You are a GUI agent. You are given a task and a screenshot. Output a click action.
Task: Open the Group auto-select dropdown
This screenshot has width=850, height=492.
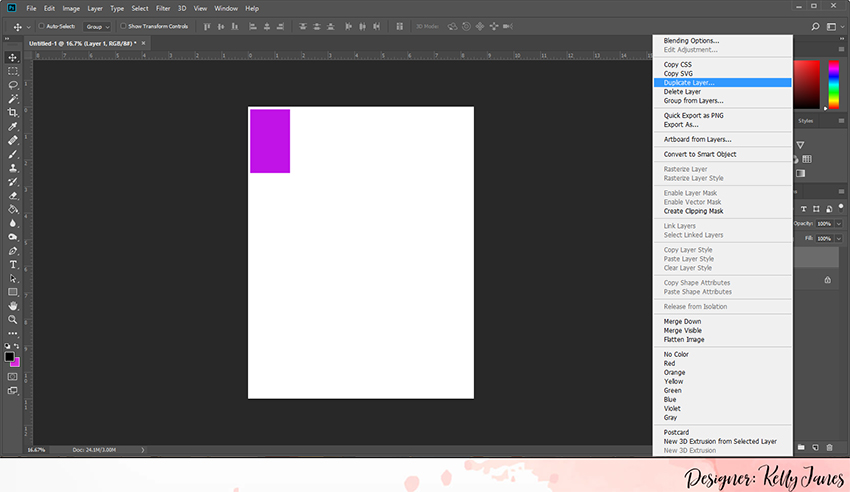coord(97,27)
